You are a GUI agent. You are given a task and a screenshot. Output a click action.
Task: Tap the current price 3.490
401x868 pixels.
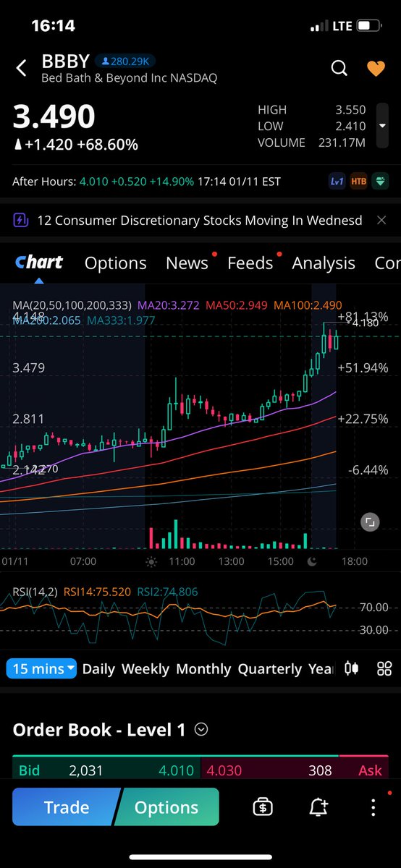click(54, 116)
